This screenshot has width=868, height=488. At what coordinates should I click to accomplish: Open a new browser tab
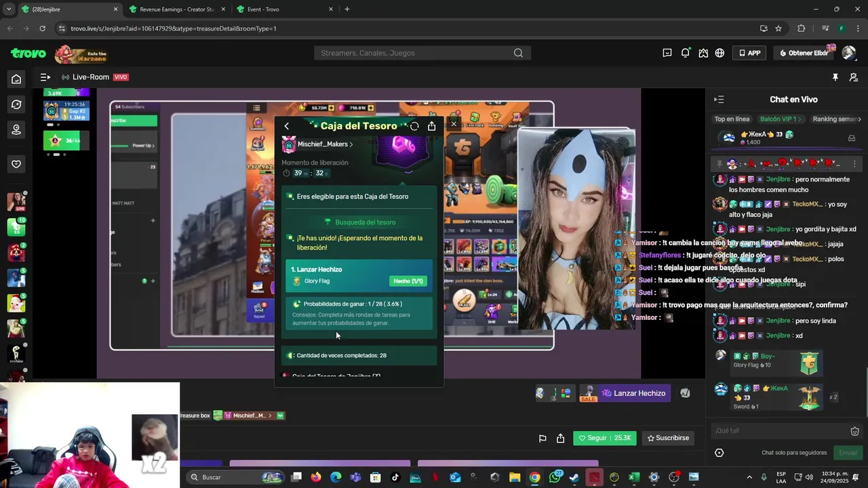click(x=347, y=9)
